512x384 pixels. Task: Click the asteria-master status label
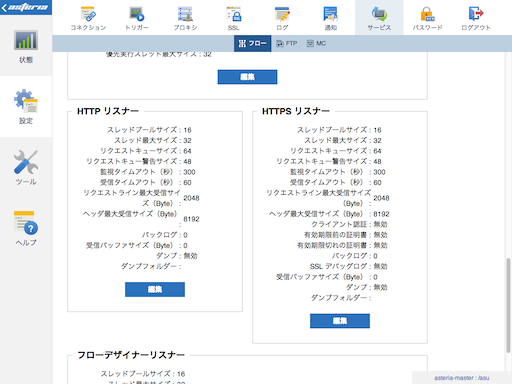point(462,378)
